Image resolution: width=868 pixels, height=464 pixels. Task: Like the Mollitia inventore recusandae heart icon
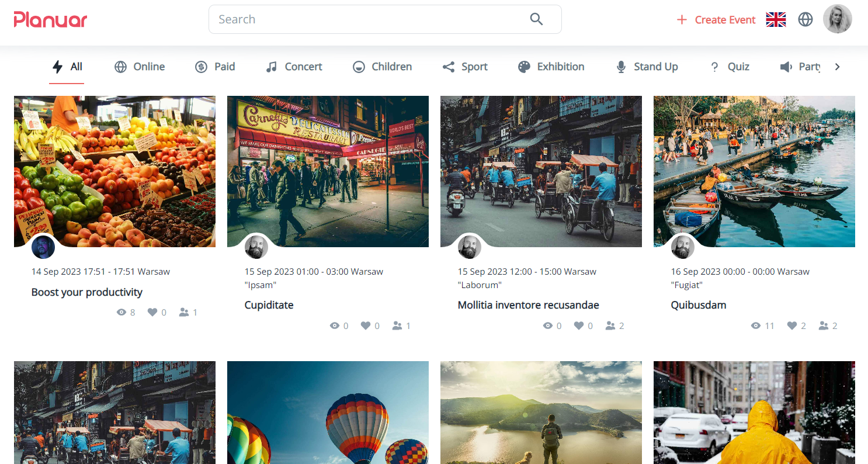point(579,326)
